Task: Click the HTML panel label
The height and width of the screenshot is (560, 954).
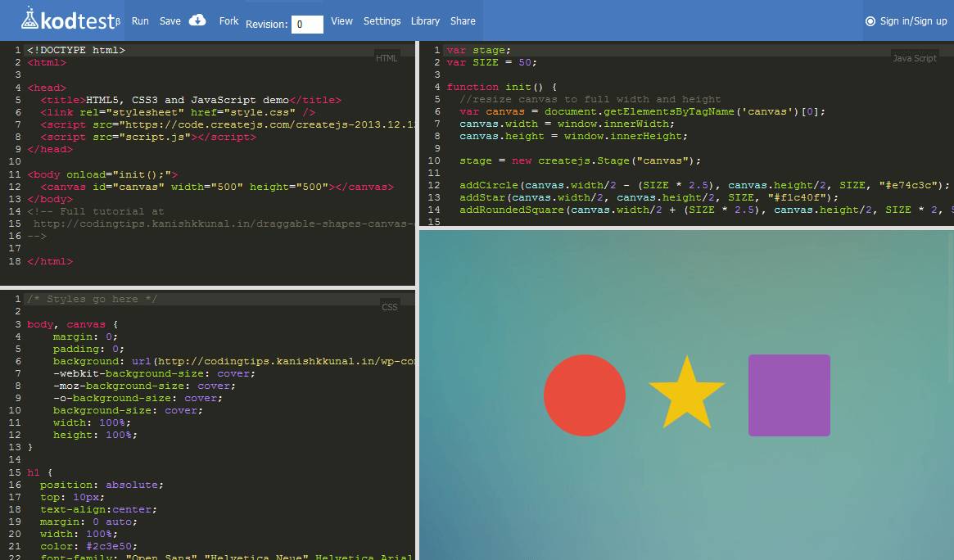Action: coord(387,58)
